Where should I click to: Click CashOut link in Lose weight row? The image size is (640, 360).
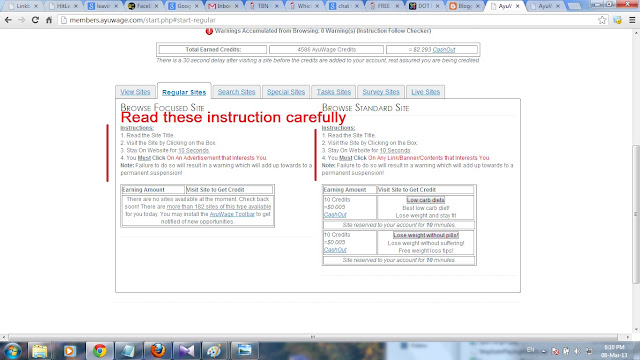pos(335,250)
